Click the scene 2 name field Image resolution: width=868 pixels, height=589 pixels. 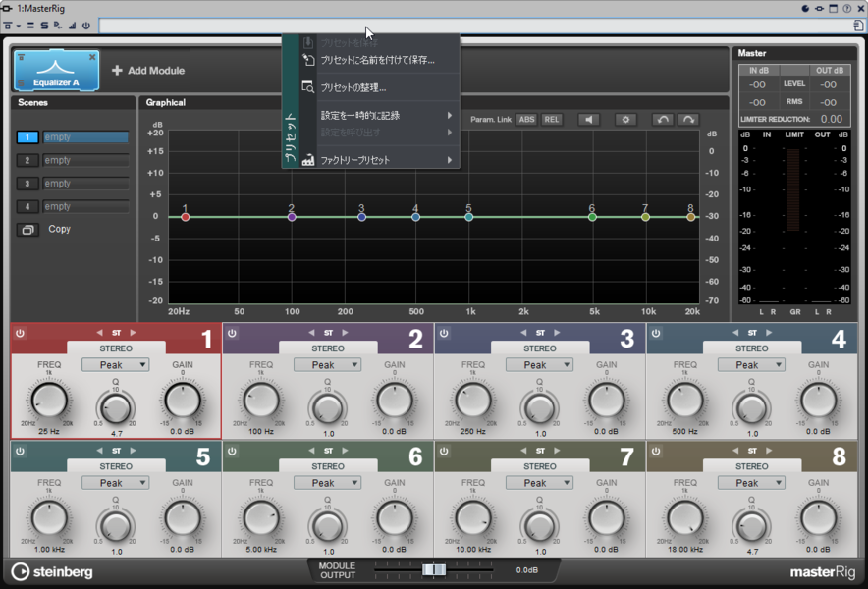pyautogui.click(x=85, y=161)
